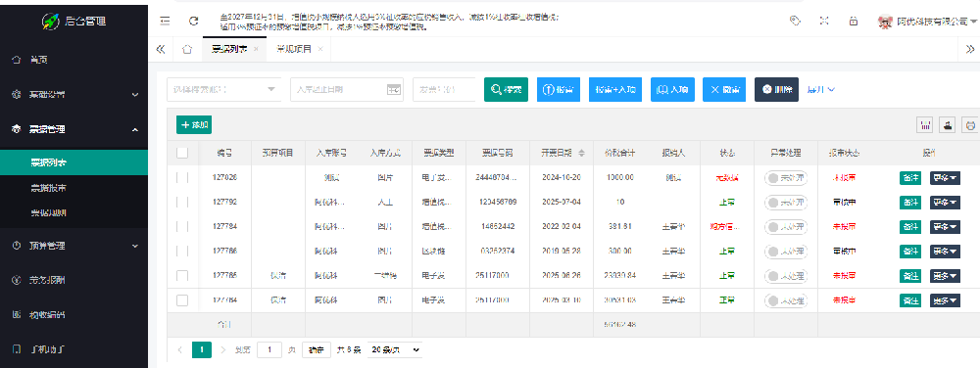Tick the checkbox for row 127784
The image size is (980, 368).
click(x=182, y=226)
